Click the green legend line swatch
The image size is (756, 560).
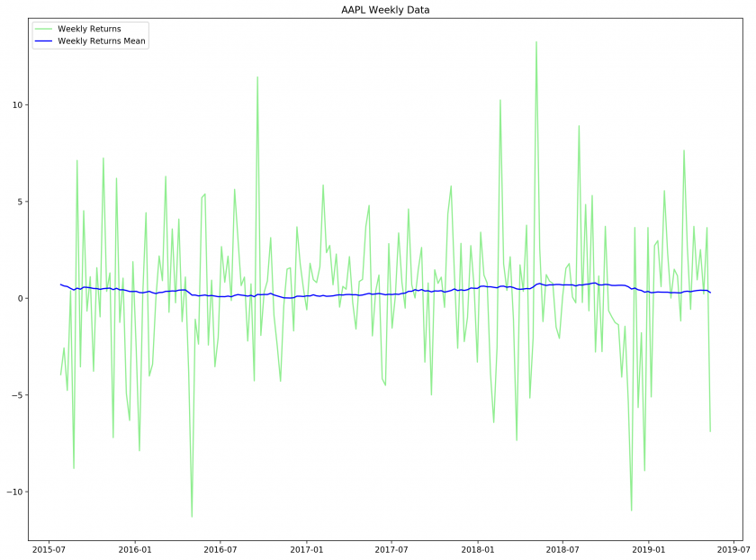point(43,29)
